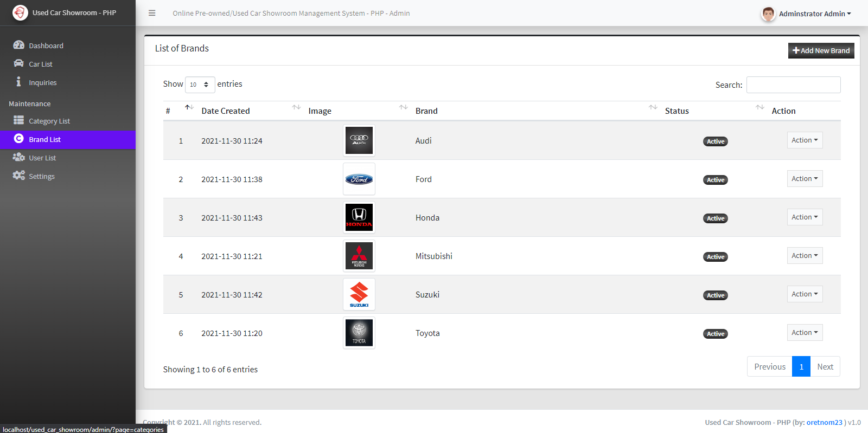Image resolution: width=868 pixels, height=433 pixels.
Task: Open Category List under Maintenance
Action: pyautogui.click(x=68, y=121)
